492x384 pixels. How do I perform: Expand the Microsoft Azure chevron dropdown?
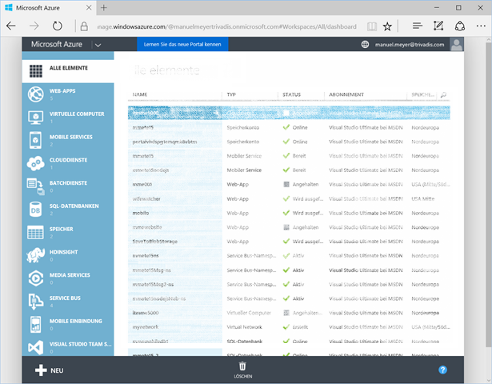(x=98, y=45)
